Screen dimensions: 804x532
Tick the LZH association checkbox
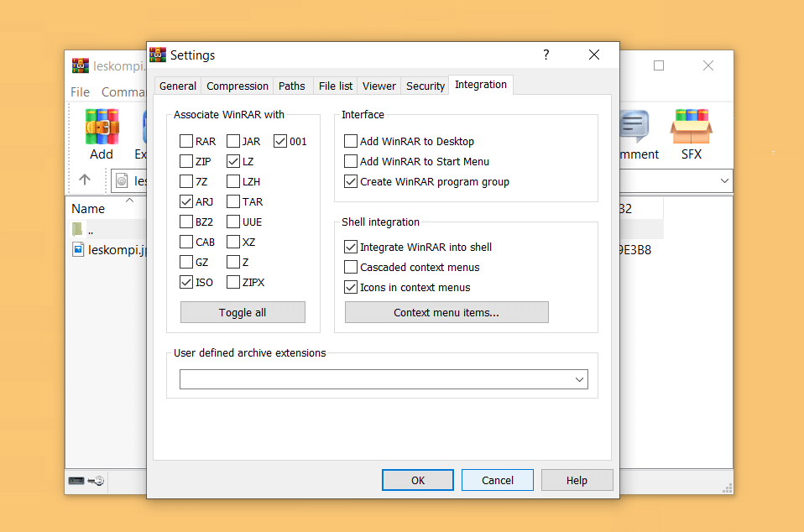tap(233, 181)
